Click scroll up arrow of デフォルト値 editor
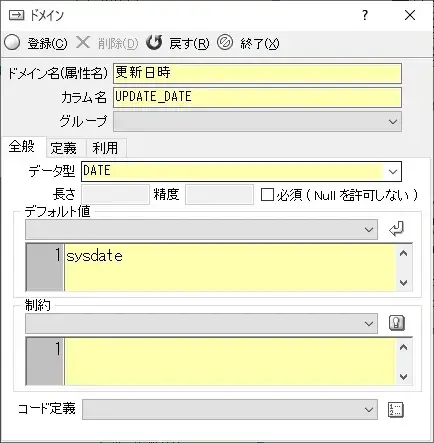The image size is (434, 443). click(x=403, y=254)
